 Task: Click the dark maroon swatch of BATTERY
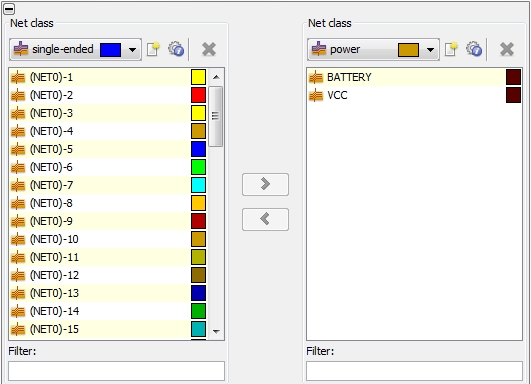pyautogui.click(x=513, y=77)
